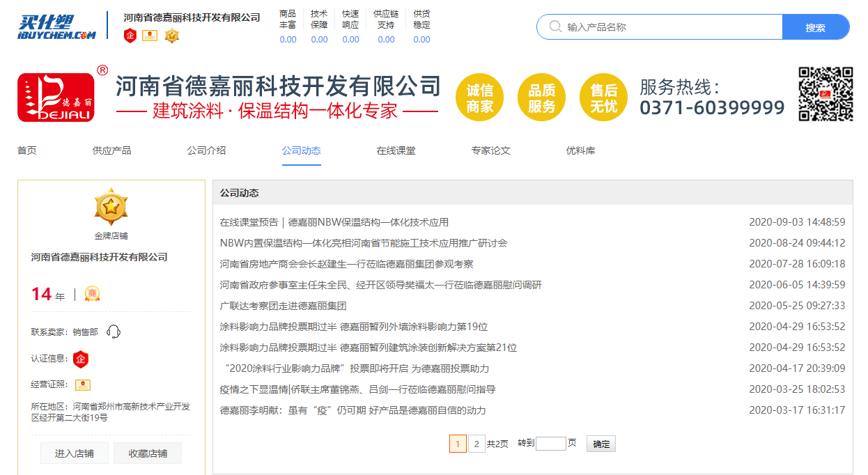Click the 进入店铺 button
Image resolution: width=868 pixels, height=475 pixels.
(x=75, y=453)
